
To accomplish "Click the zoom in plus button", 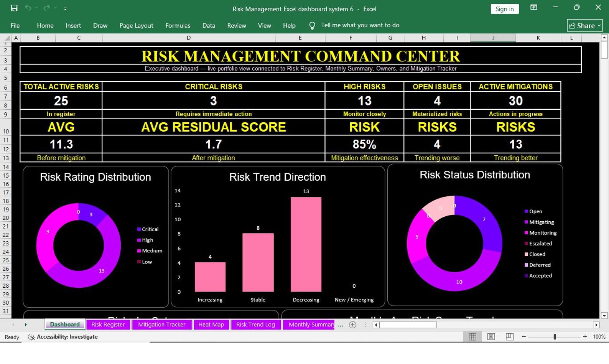I will pos(585,337).
